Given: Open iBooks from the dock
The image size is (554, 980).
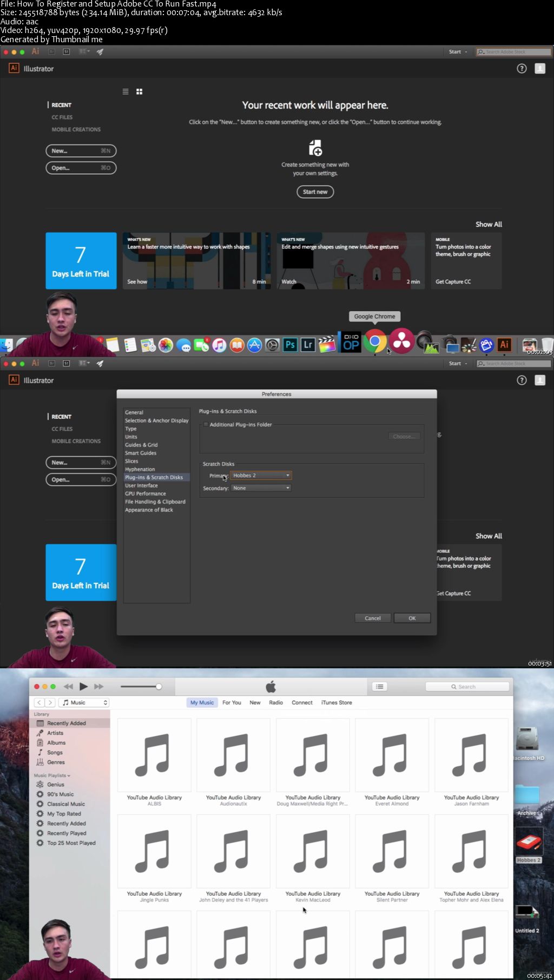Looking at the screenshot, I should 237,345.
